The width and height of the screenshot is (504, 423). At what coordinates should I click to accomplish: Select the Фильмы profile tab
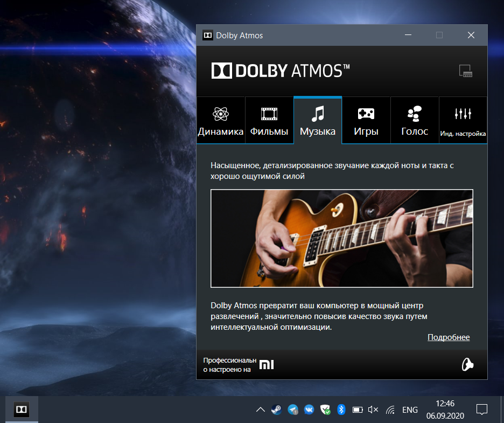pos(269,120)
